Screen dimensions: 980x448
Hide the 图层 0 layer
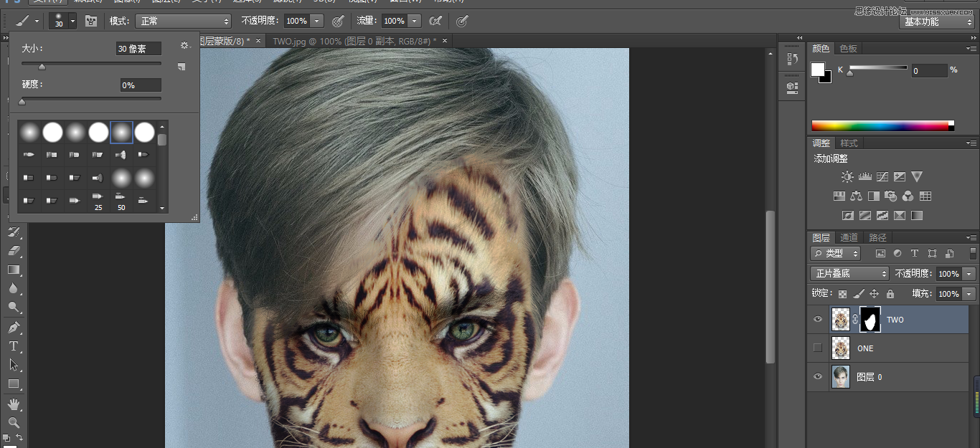pyautogui.click(x=817, y=377)
